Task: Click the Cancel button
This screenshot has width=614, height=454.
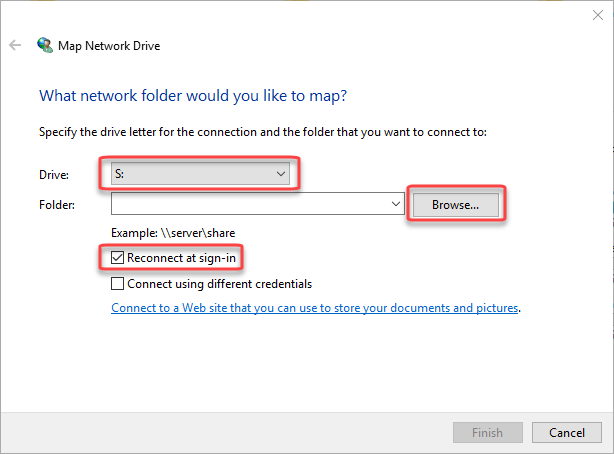Action: [566, 432]
